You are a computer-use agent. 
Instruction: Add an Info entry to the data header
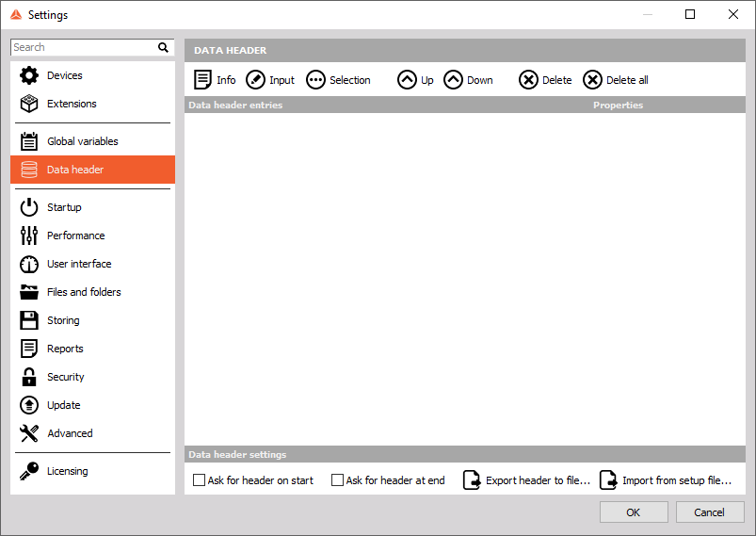click(215, 80)
